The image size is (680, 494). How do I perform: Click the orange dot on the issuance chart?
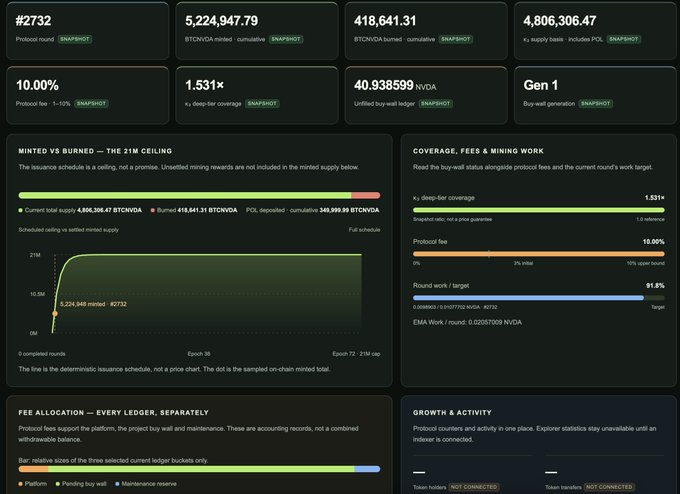[x=55, y=314]
